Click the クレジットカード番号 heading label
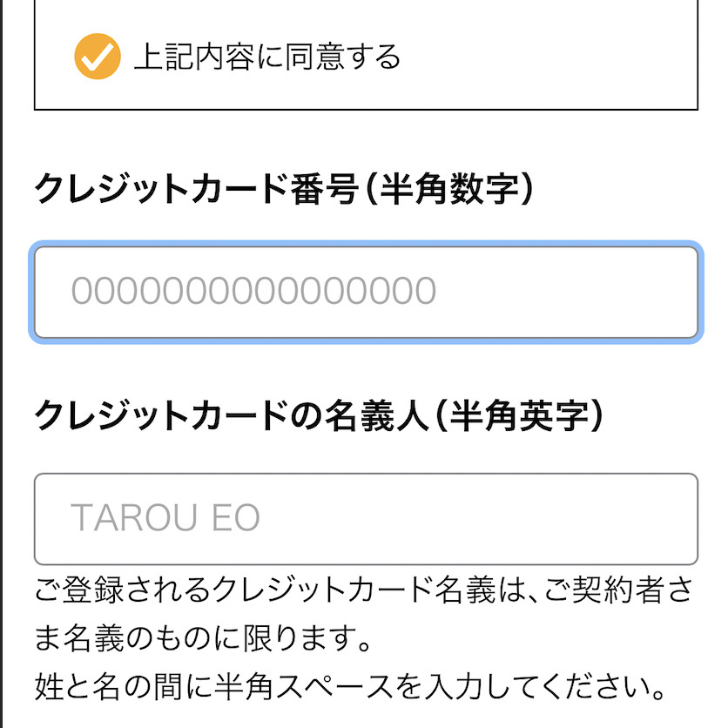 pos(195,190)
